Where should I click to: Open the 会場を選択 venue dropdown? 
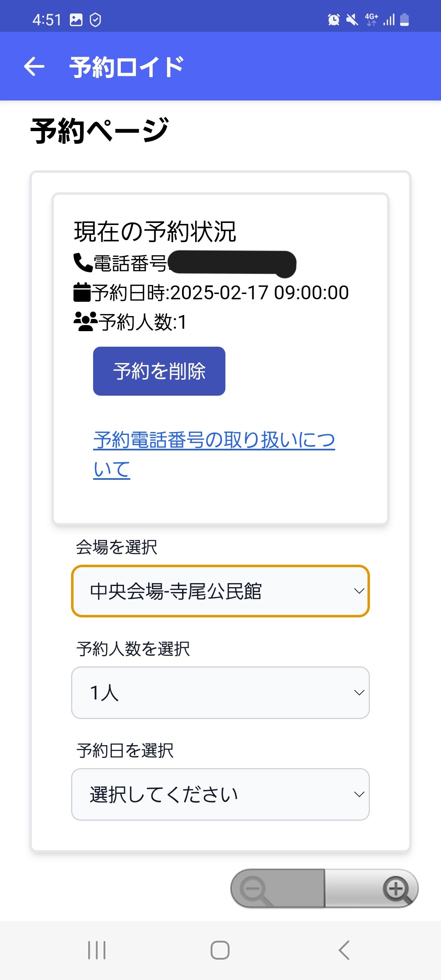click(220, 591)
